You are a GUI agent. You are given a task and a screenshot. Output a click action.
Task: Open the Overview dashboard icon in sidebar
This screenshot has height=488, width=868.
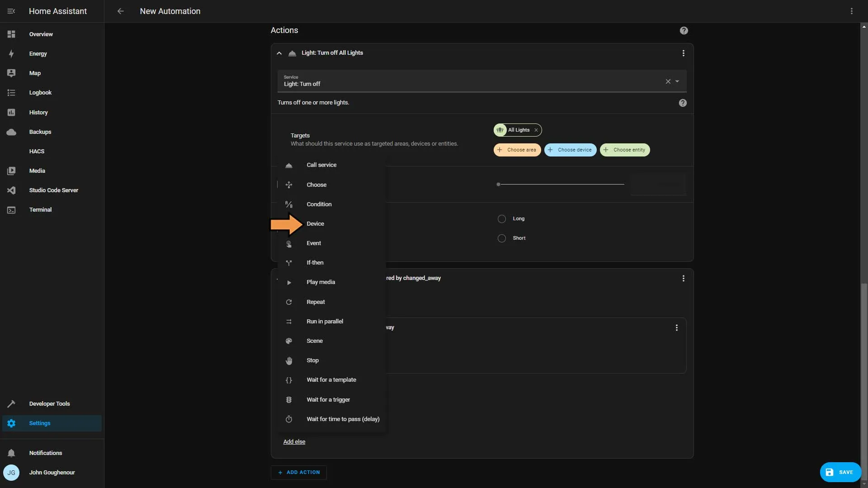11,34
